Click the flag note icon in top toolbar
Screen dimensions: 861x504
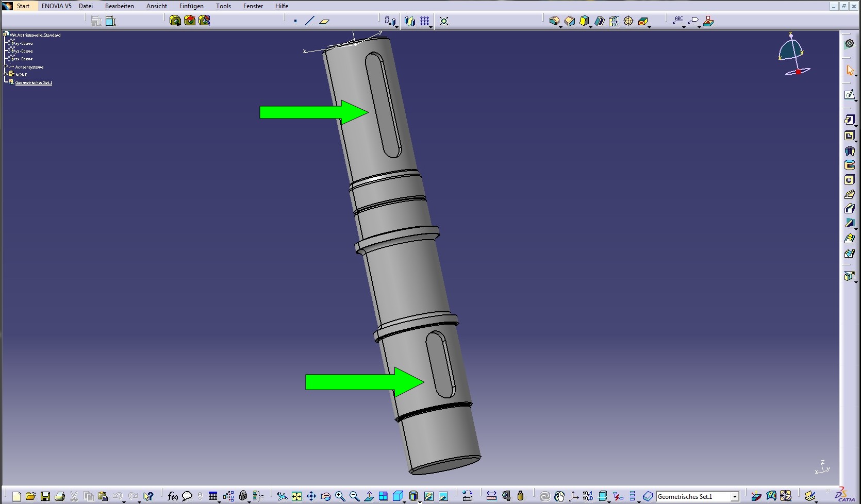(693, 21)
